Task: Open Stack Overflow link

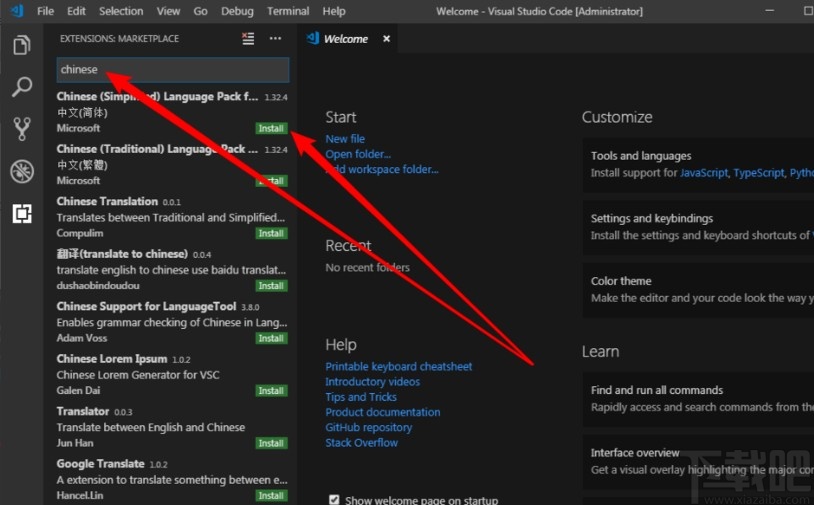Action: click(x=361, y=443)
